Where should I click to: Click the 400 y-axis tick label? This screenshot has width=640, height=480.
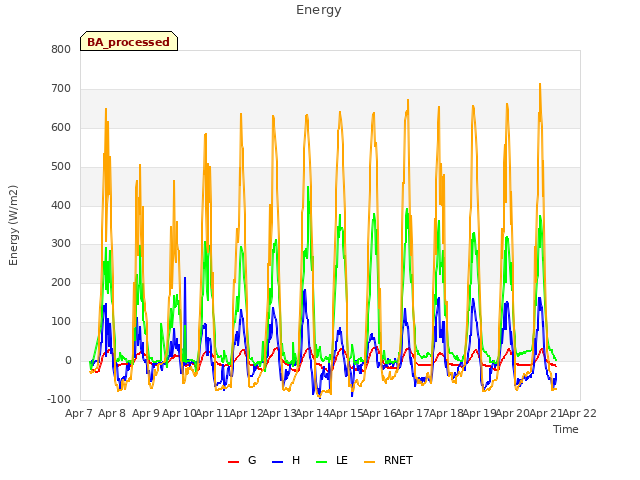[x=61, y=205]
